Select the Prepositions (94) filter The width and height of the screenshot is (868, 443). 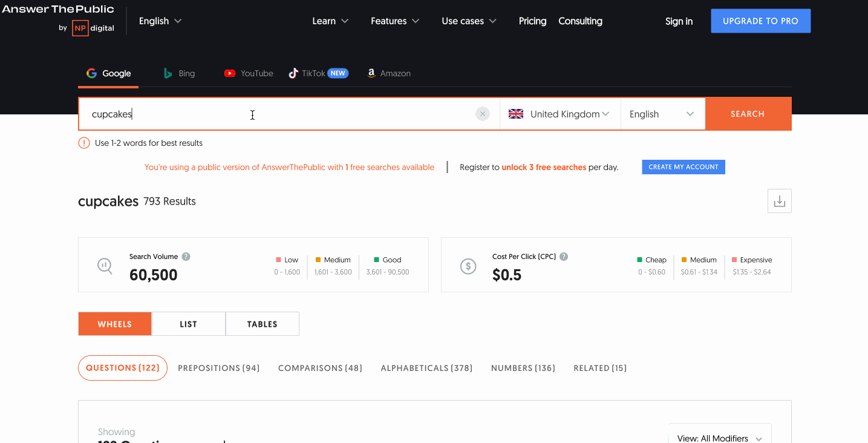coord(218,368)
